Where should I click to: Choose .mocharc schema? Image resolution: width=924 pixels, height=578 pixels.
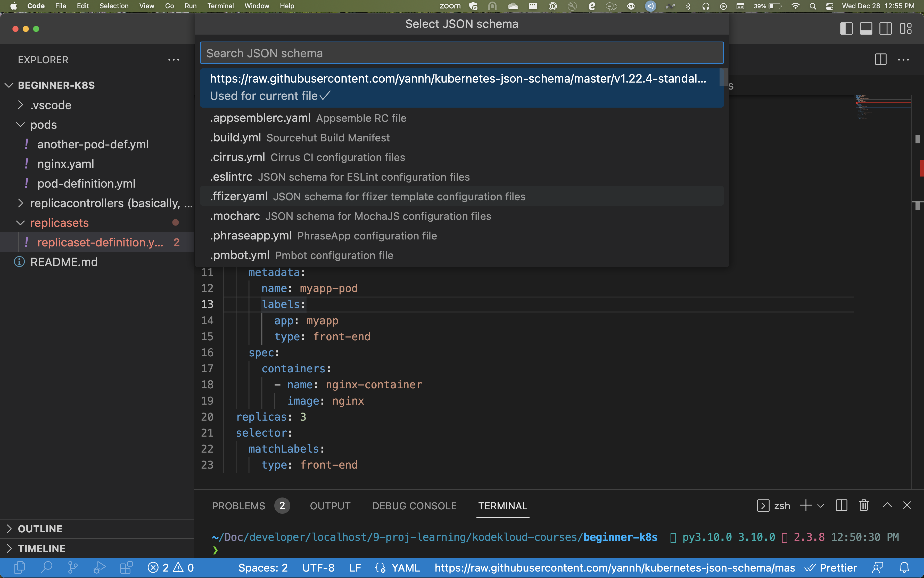[462, 216]
